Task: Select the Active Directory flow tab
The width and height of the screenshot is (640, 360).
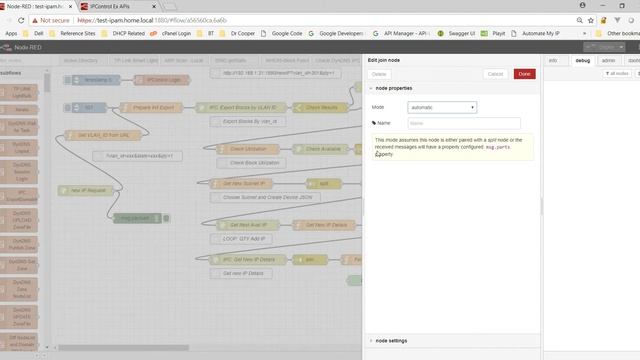Action: tap(80, 60)
